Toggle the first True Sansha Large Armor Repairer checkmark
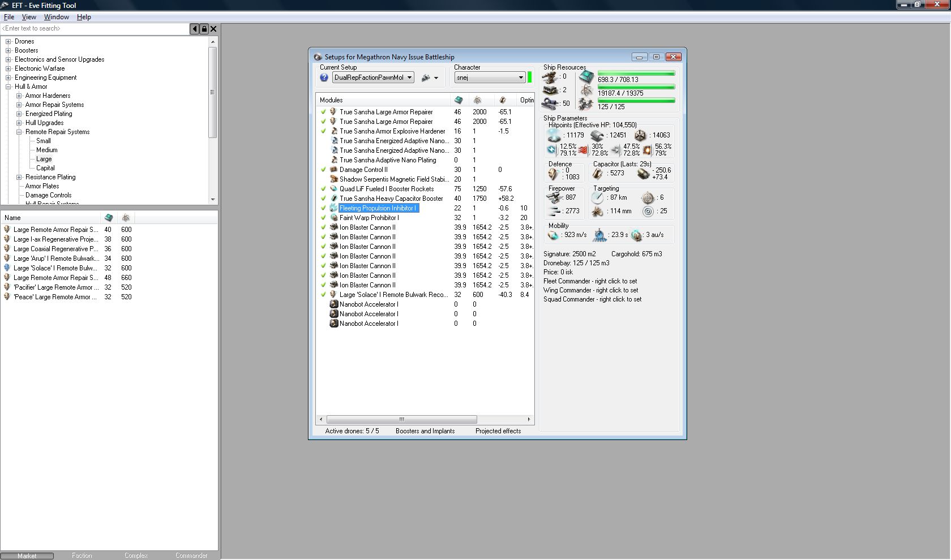 [x=323, y=112]
